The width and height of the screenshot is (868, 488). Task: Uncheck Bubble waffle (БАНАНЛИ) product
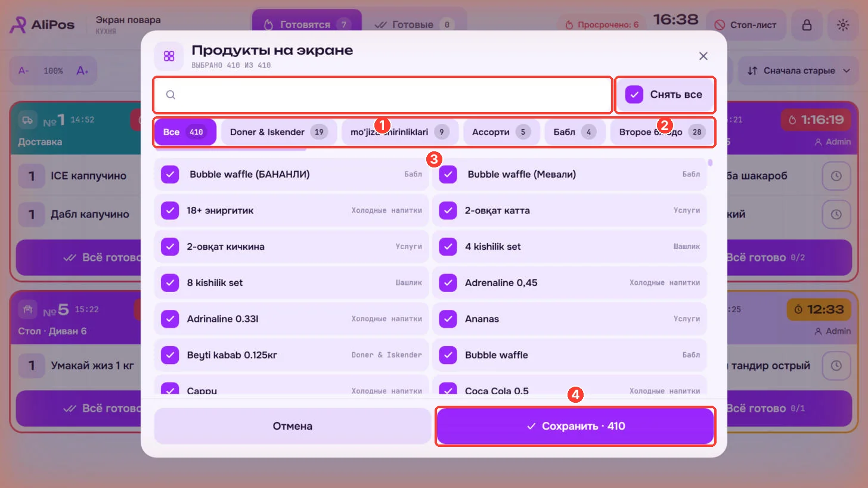[170, 175]
